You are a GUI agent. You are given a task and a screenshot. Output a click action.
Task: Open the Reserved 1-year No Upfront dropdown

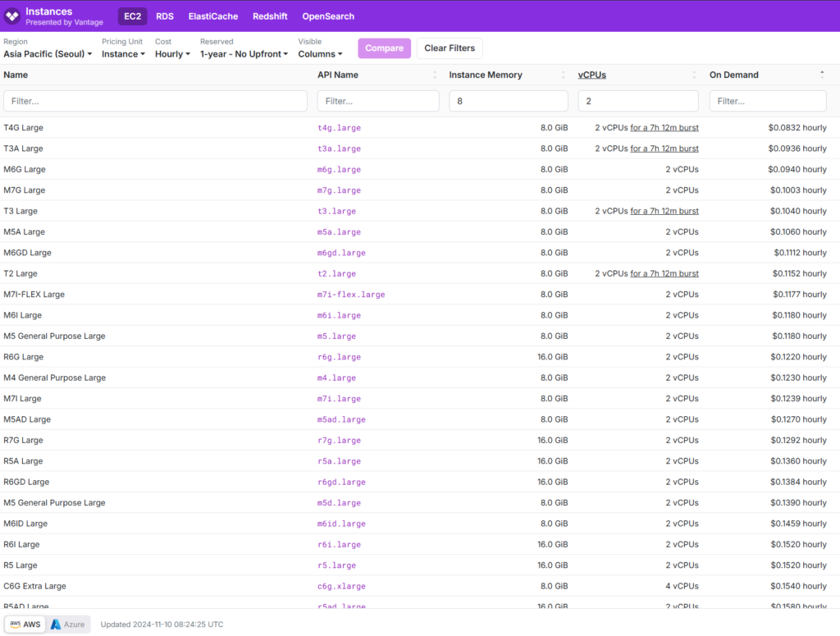point(244,54)
